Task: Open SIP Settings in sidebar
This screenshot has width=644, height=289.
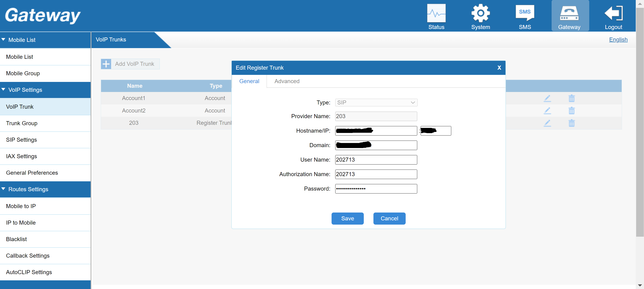Action: [x=22, y=140]
